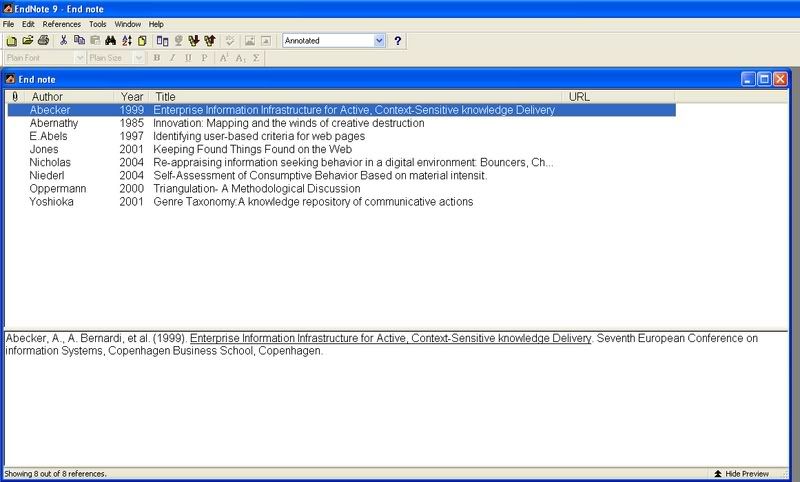This screenshot has width=800, height=482.
Task: Open the Window menu
Action: (x=127, y=23)
